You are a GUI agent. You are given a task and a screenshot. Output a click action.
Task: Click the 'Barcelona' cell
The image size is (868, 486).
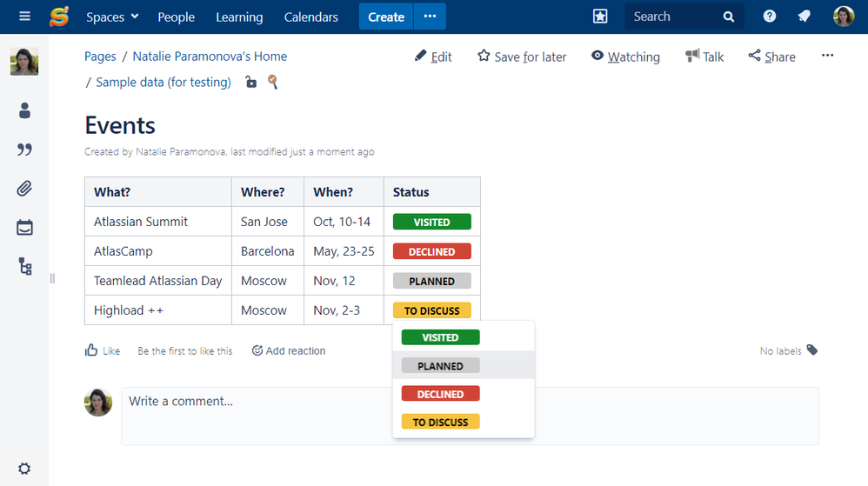click(x=267, y=251)
